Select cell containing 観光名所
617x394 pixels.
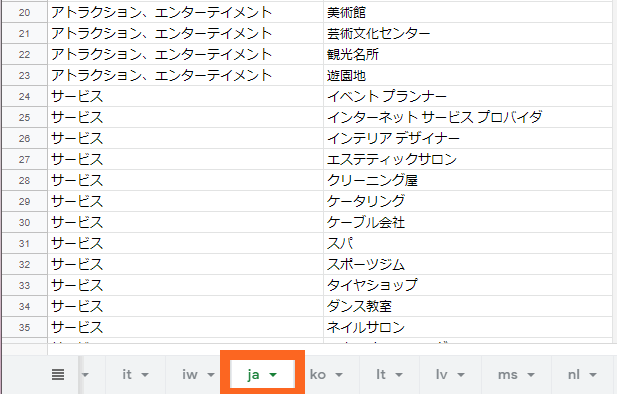(468, 54)
